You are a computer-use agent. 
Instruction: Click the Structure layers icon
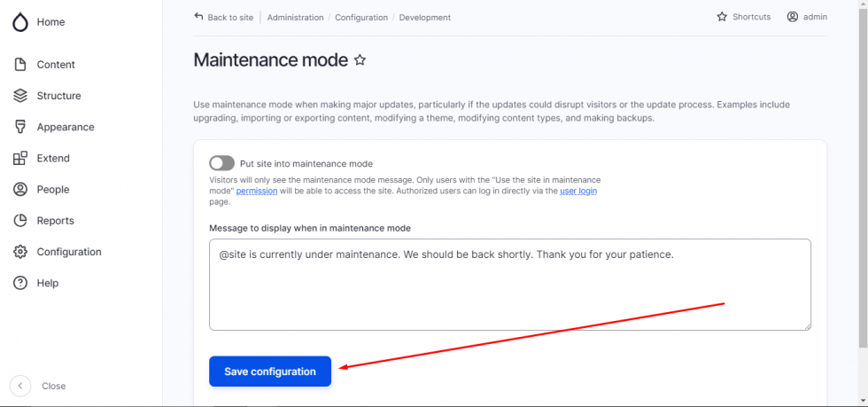point(20,96)
